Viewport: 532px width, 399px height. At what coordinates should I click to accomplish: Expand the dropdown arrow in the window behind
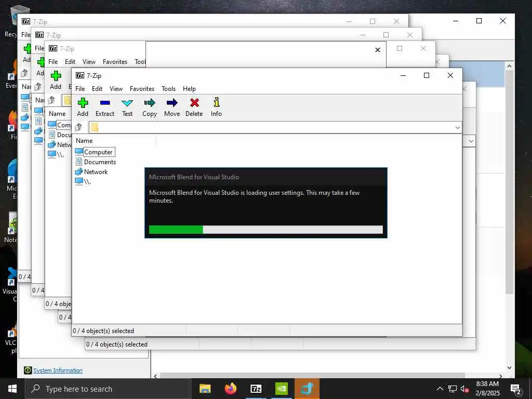[x=471, y=141]
